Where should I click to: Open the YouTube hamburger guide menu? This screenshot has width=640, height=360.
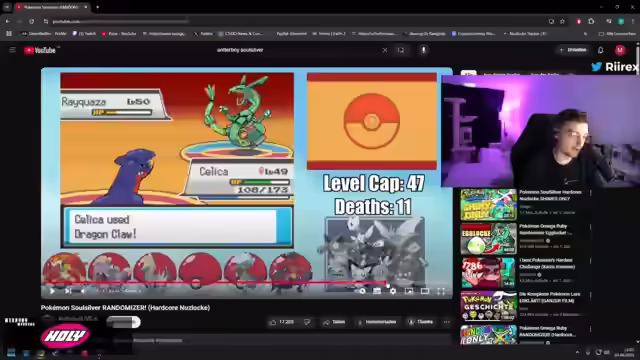pyautogui.click(x=13, y=50)
